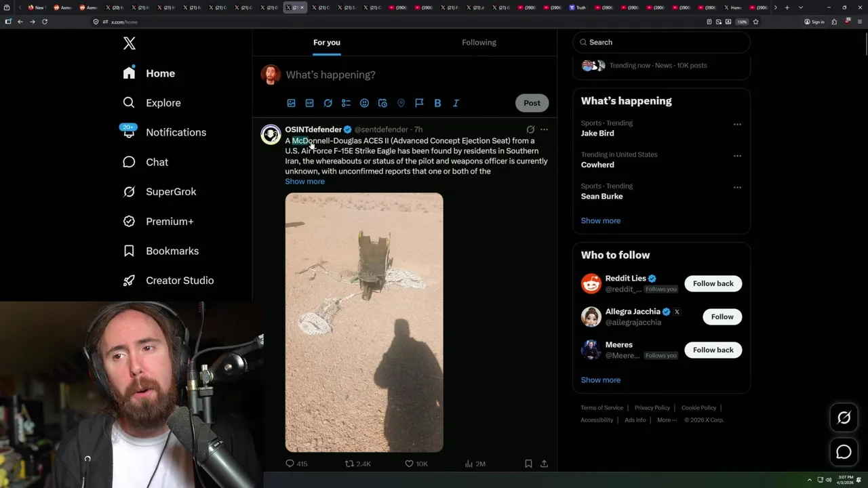Open more options for Cowherd trend
Viewport: 868px width, 488px height.
737,156
